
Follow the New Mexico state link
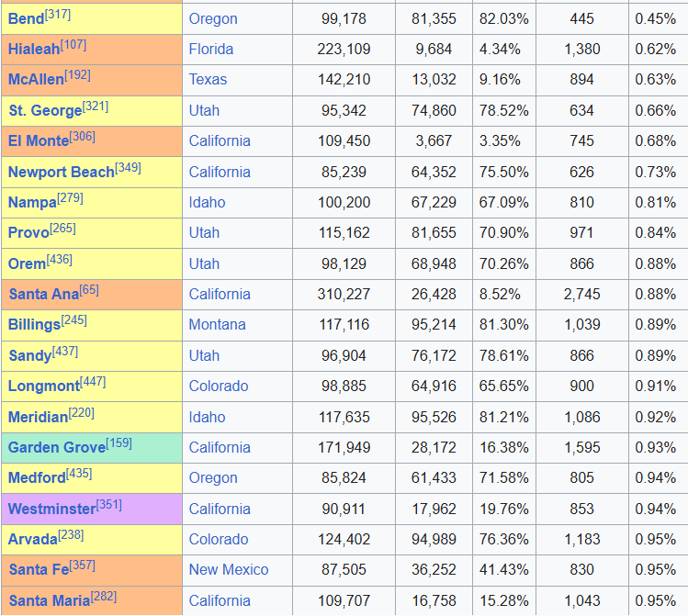pyautogui.click(x=229, y=569)
